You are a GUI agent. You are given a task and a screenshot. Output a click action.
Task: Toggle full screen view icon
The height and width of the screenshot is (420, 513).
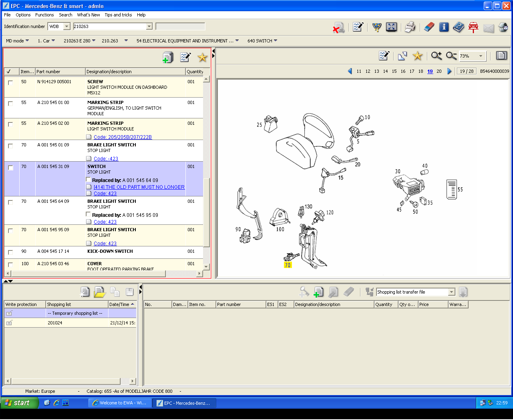(392, 27)
